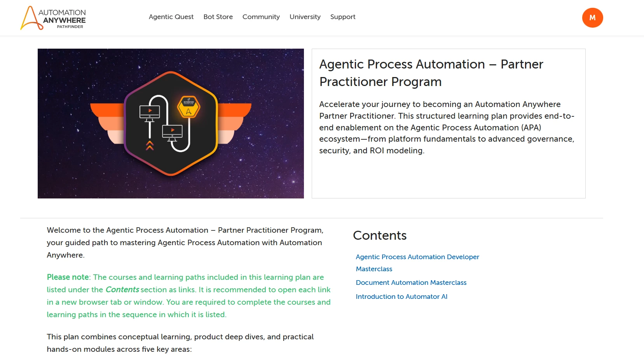644x358 pixels.
Task: Click the 'Accelerate your journey' description paragraph
Action: pyautogui.click(x=447, y=127)
